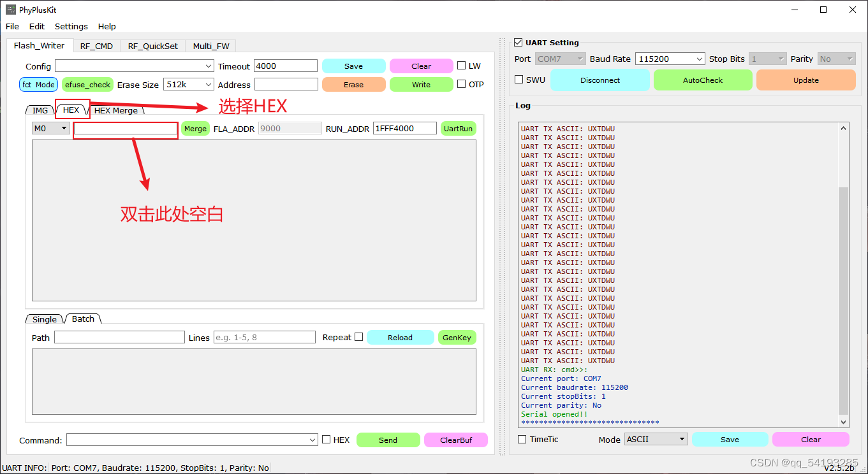
Task: Click the PhyPlusKit app icon in title bar
Action: 11,10
